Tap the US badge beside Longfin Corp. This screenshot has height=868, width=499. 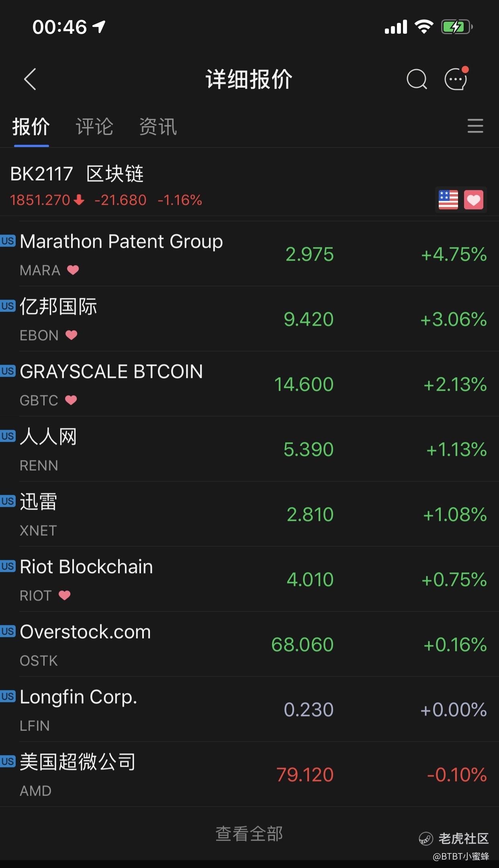[8, 696]
